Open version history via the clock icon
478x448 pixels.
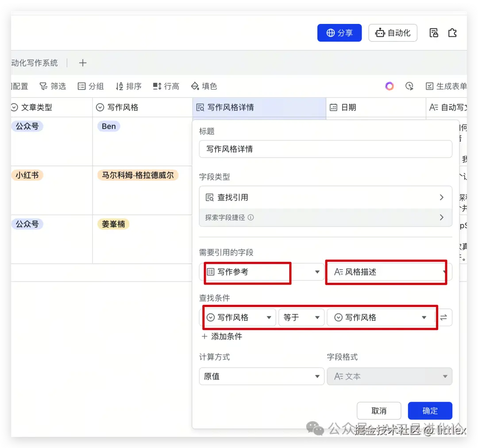[409, 86]
